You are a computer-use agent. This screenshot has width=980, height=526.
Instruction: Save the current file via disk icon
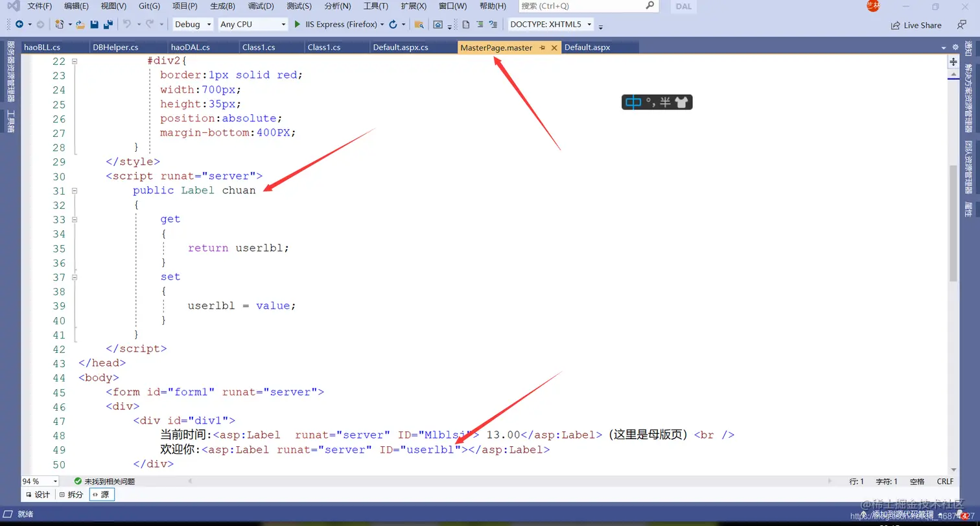(x=95, y=25)
